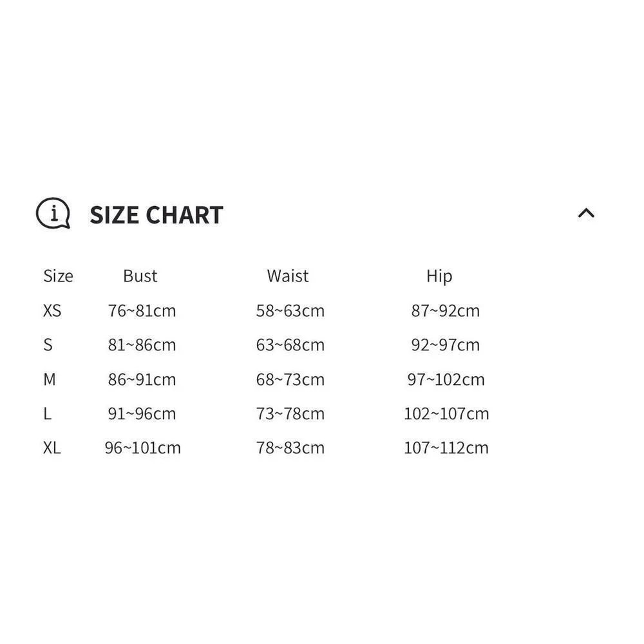Click the 96~101cm bust value
644x644 pixels.
point(143,448)
